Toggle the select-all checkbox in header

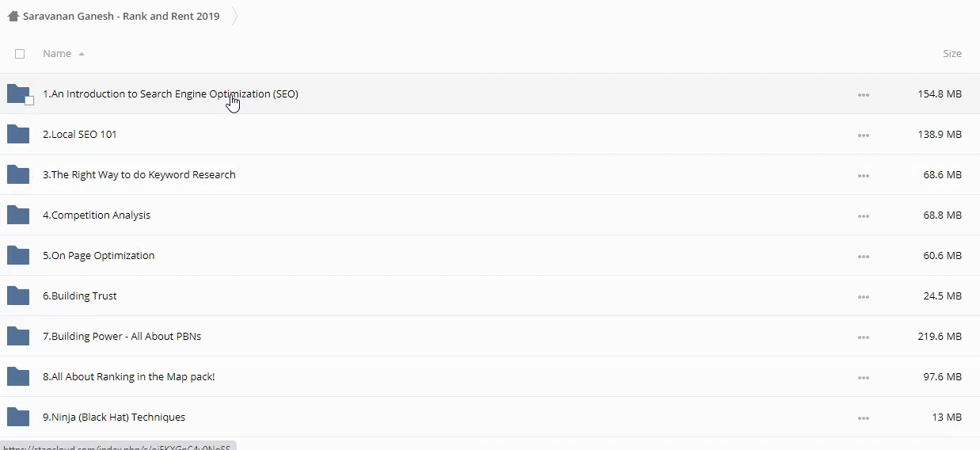20,54
